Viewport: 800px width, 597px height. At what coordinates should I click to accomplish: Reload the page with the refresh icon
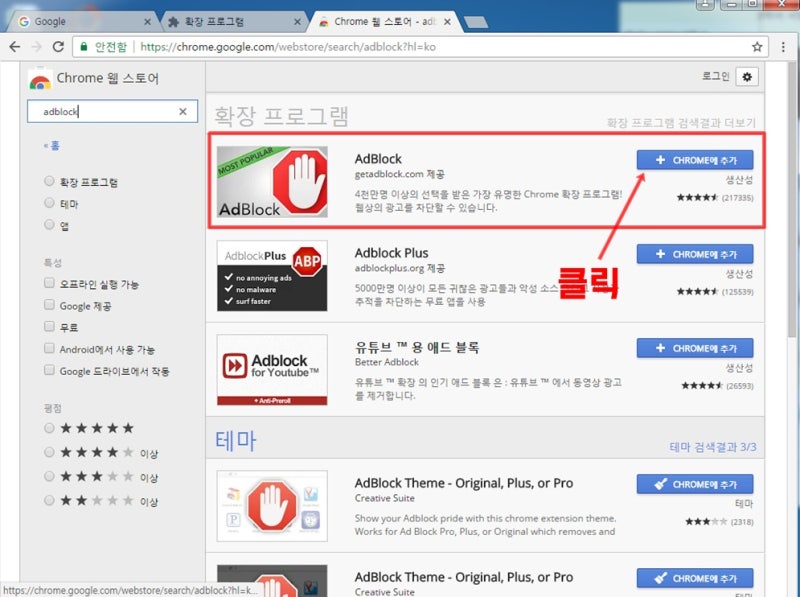click(x=58, y=47)
